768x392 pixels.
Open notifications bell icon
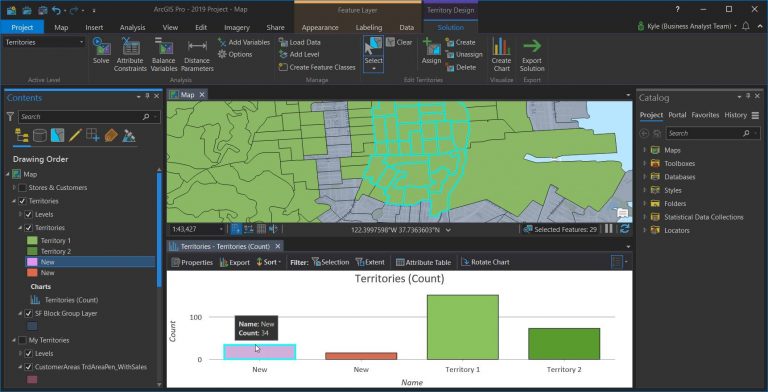pyautogui.click(x=745, y=26)
